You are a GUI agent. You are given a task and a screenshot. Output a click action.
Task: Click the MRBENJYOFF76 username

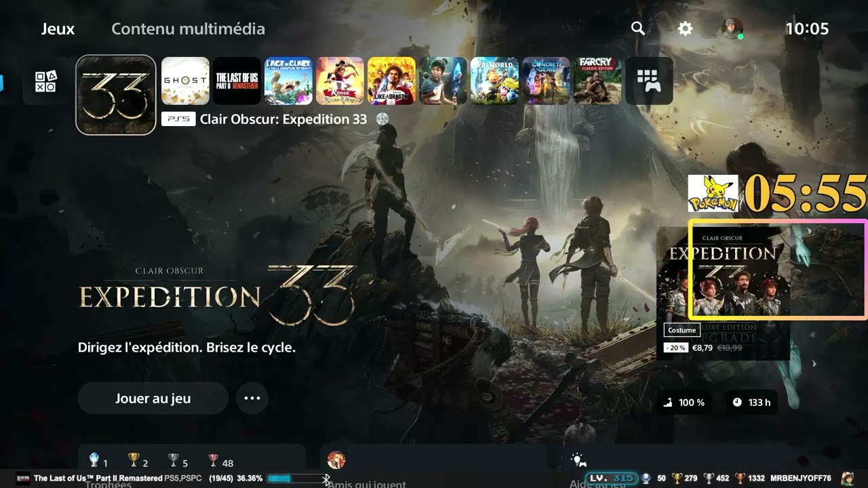tap(801, 479)
